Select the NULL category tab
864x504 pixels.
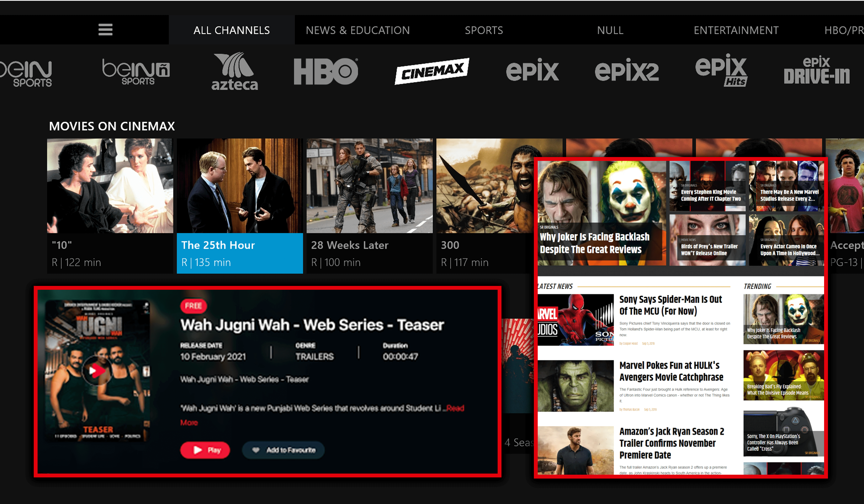pos(610,30)
